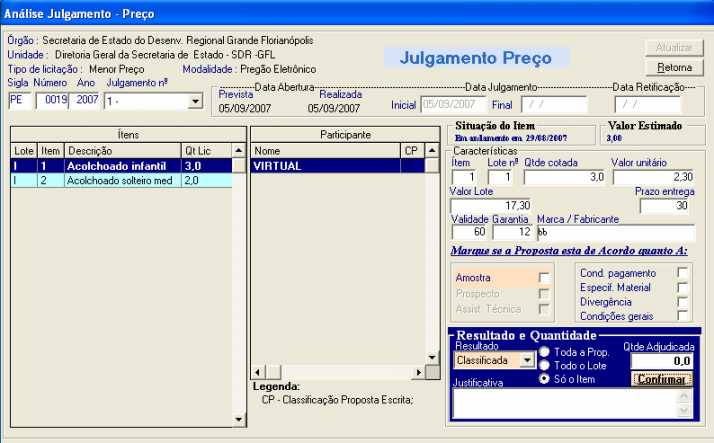Click the Descrição column header
The width and height of the screenshot is (714, 443).
(x=122, y=150)
